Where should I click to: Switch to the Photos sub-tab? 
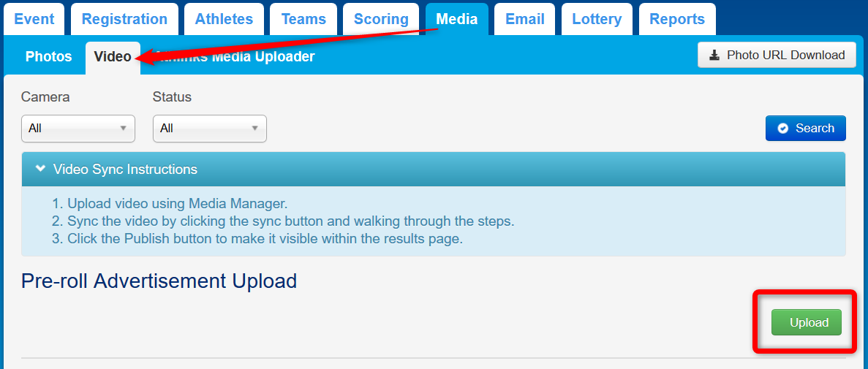[49, 57]
